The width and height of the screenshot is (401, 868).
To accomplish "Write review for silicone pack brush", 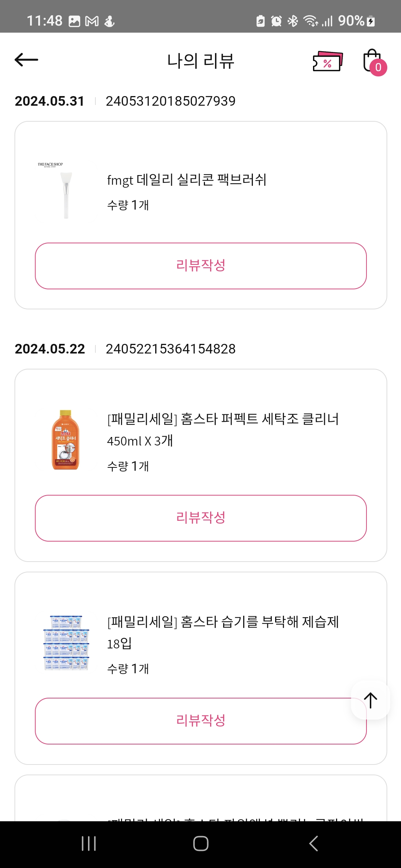I will coord(200,266).
